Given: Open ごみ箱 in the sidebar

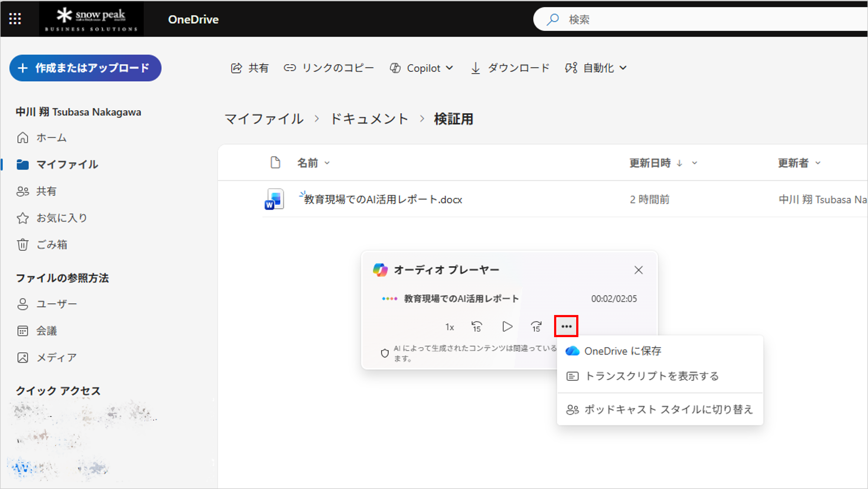Looking at the screenshot, I should pos(42,245).
